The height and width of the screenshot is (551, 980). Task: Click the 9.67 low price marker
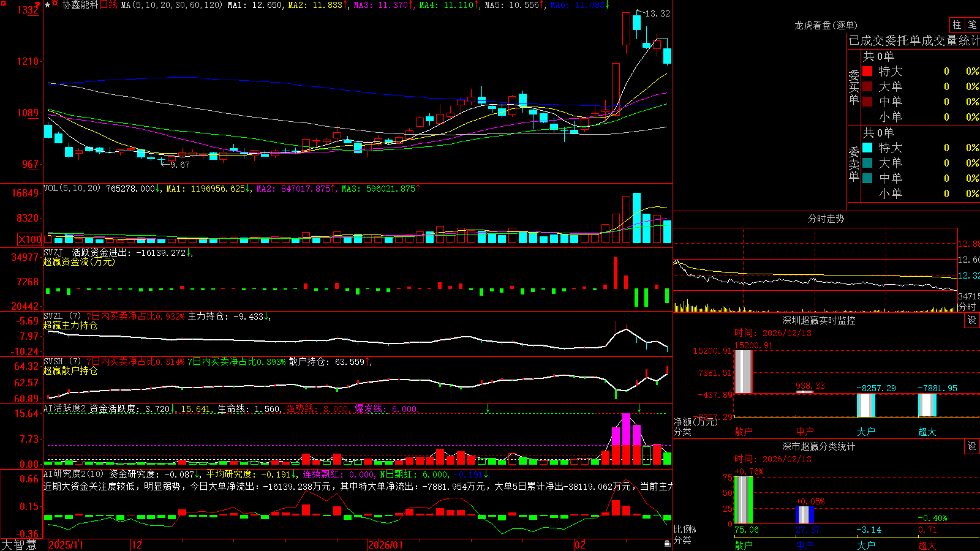coord(179,165)
